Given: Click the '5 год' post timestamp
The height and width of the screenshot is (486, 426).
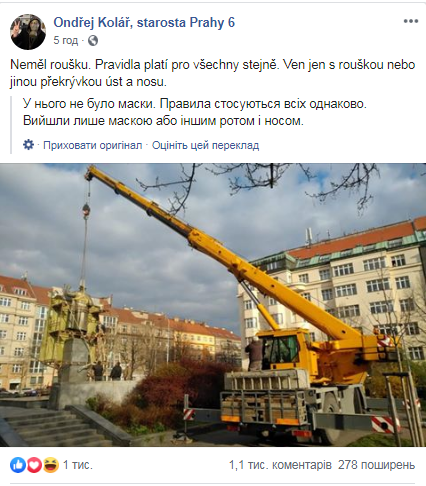Looking at the screenshot, I should (66, 41).
